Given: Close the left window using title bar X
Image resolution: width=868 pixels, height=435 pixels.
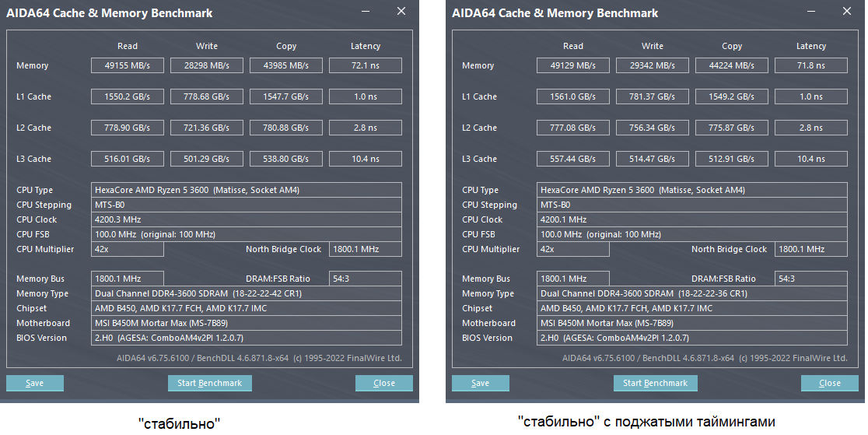Looking at the screenshot, I should (401, 12).
